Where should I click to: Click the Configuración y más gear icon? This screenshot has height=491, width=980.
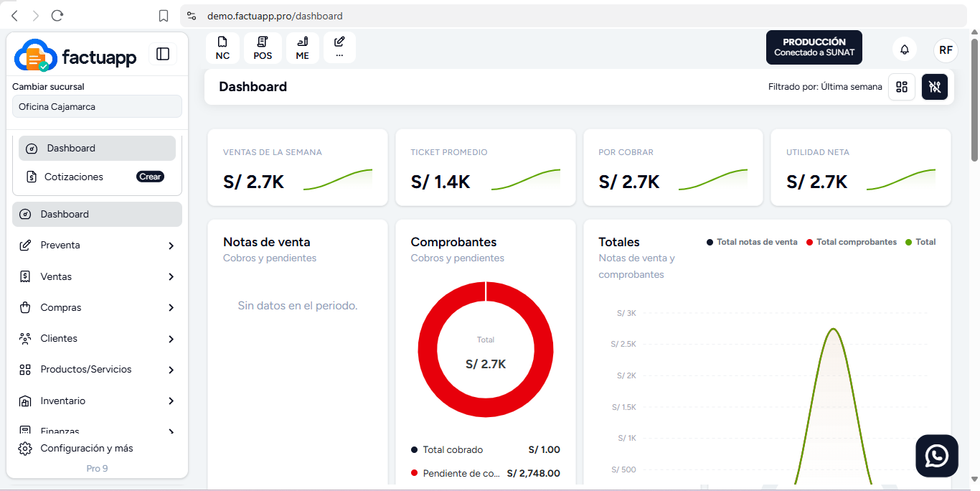tap(25, 449)
